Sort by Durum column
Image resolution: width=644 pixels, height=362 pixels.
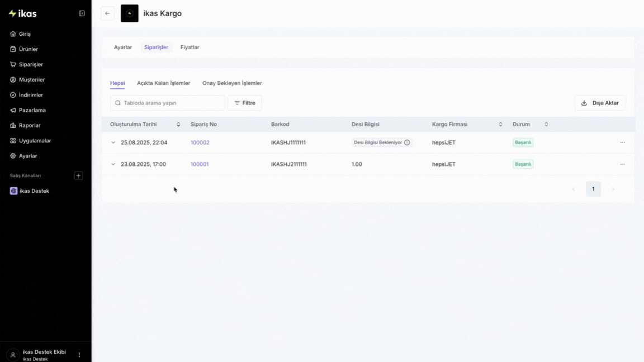coord(546,124)
